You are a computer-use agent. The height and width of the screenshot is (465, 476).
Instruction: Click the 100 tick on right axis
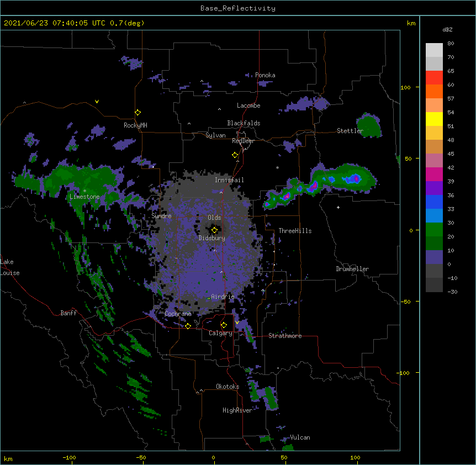pyautogui.click(x=405, y=87)
